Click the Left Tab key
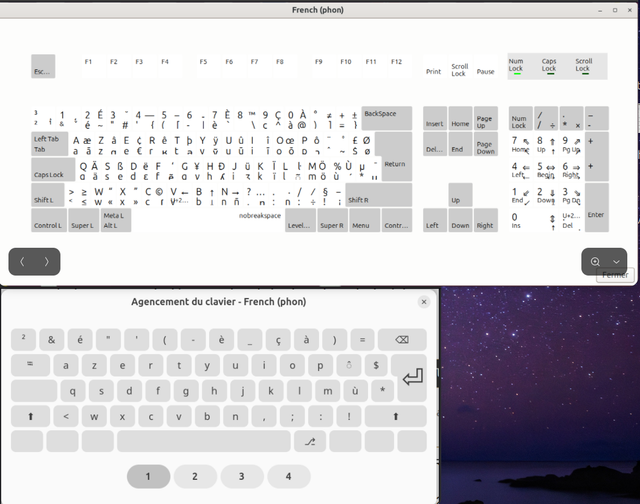This screenshot has height=504, width=640. 50,144
